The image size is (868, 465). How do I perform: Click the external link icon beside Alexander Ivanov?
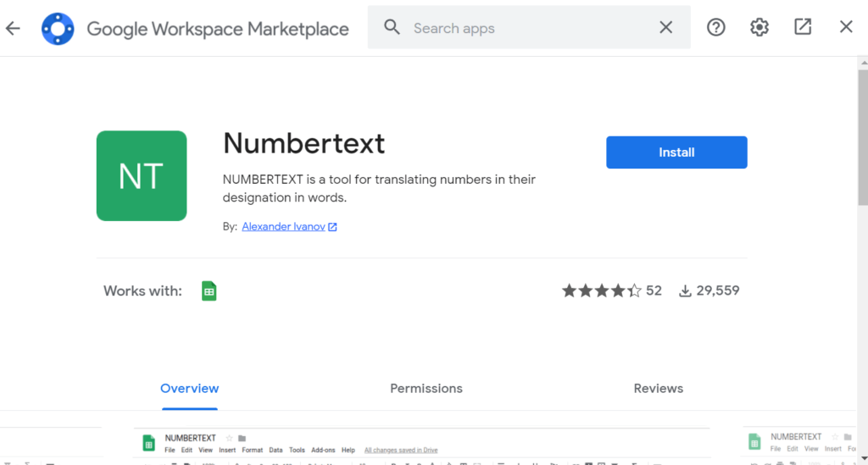332,227
